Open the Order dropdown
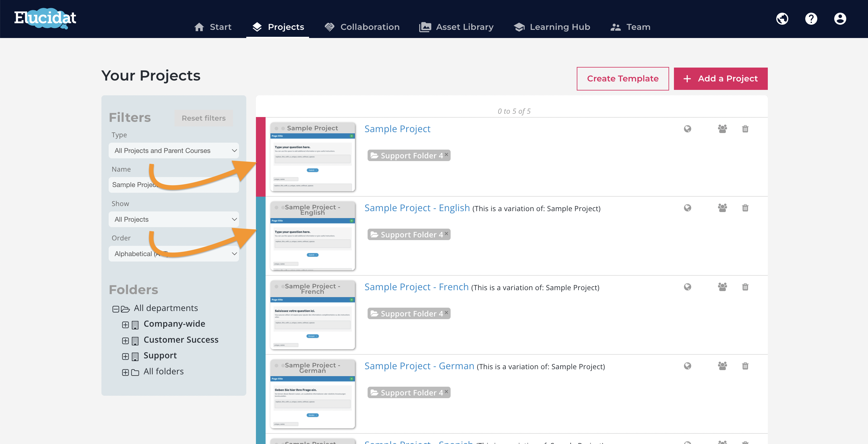Image resolution: width=868 pixels, height=444 pixels. tap(174, 254)
